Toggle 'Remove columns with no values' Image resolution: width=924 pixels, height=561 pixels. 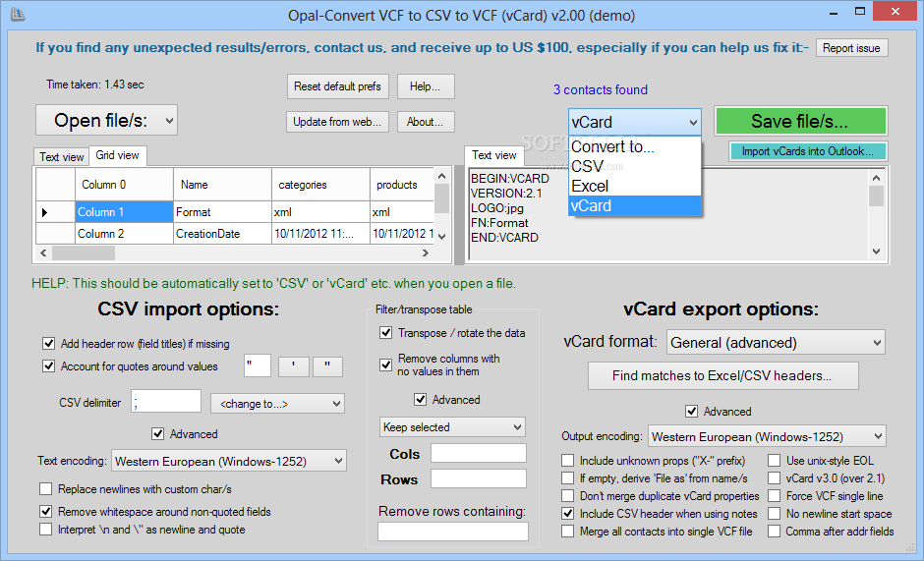(x=386, y=365)
